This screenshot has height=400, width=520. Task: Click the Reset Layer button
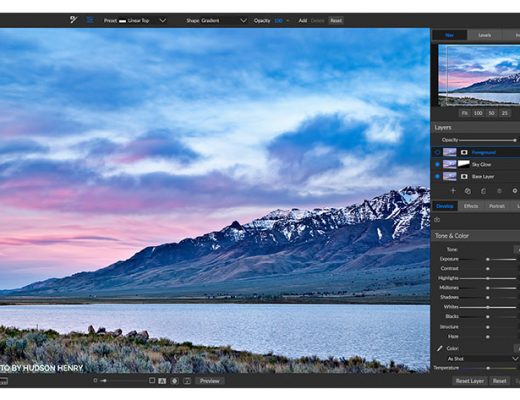click(469, 381)
